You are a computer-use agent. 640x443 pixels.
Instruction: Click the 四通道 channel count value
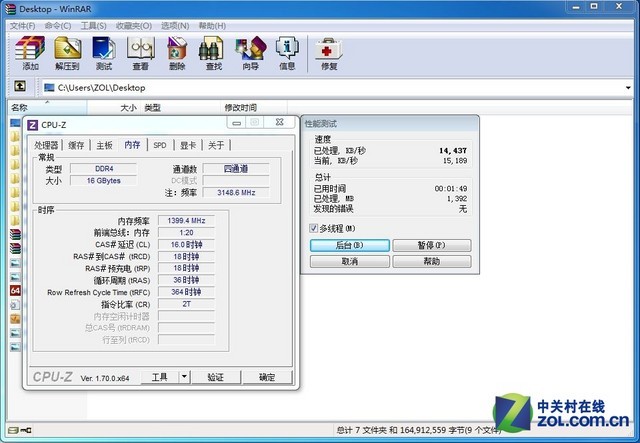236,169
